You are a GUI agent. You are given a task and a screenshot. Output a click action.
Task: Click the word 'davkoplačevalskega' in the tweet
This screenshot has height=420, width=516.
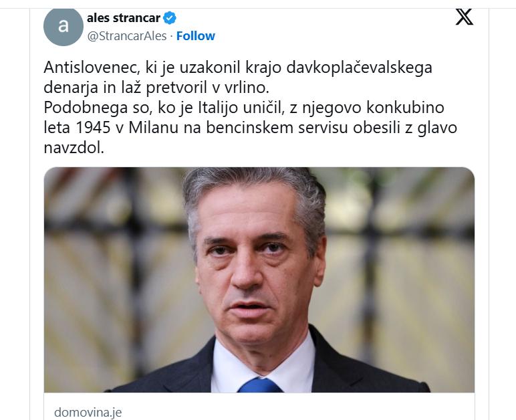point(359,68)
